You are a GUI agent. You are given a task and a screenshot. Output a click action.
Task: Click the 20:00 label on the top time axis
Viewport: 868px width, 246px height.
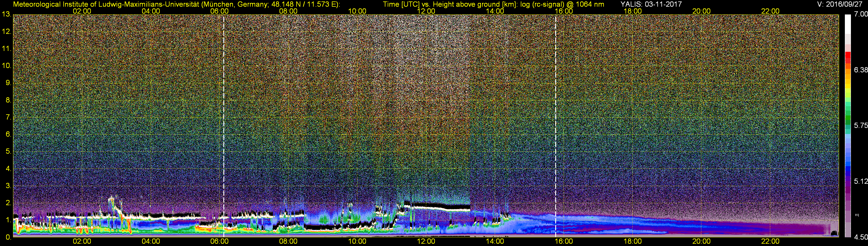[701, 11]
